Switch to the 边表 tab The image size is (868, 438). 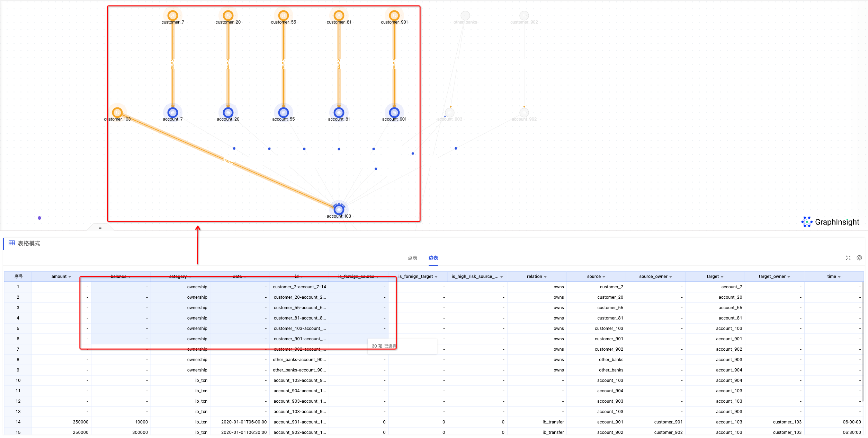coord(433,258)
